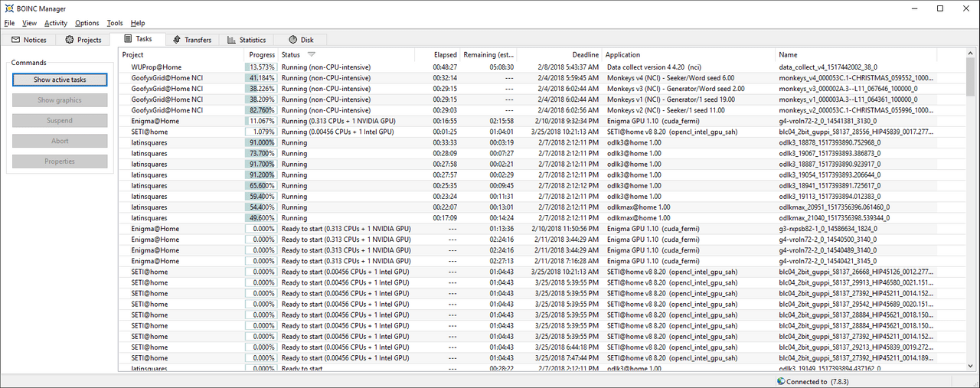980x388 pixels.
Task: Switch to the Statistics tab
Action: click(247, 40)
